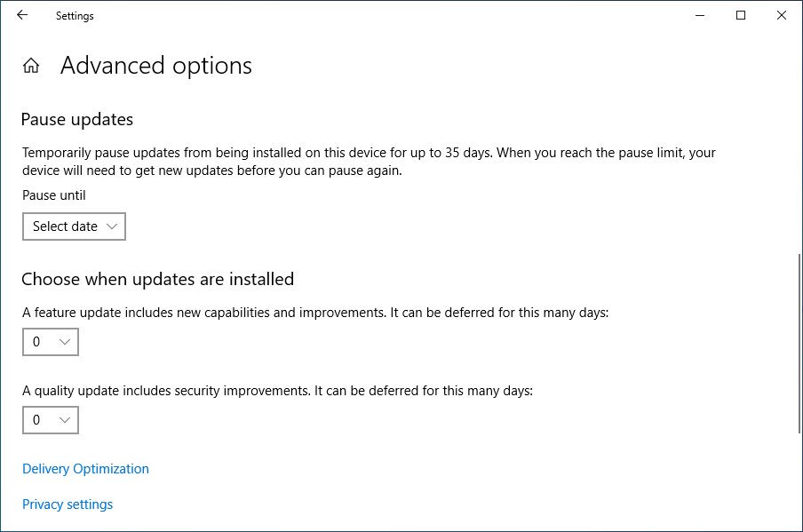Minimize the Settings window

point(700,15)
